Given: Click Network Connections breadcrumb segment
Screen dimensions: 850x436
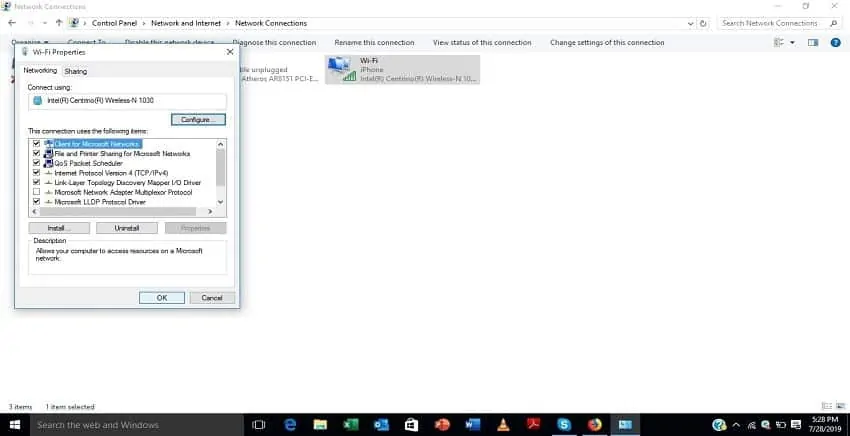Looking at the screenshot, I should tap(271, 23).
